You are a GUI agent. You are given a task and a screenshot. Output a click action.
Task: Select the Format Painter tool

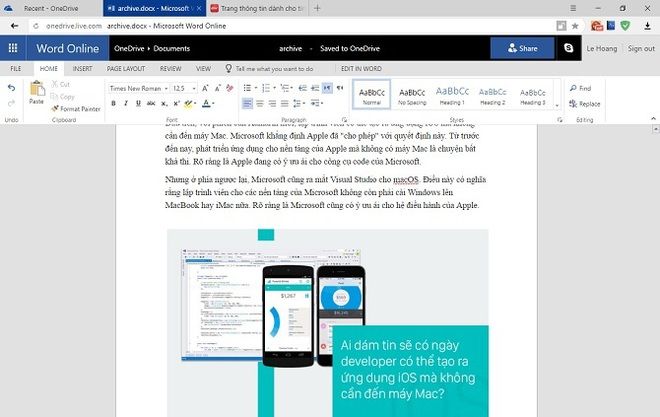click(x=78, y=108)
